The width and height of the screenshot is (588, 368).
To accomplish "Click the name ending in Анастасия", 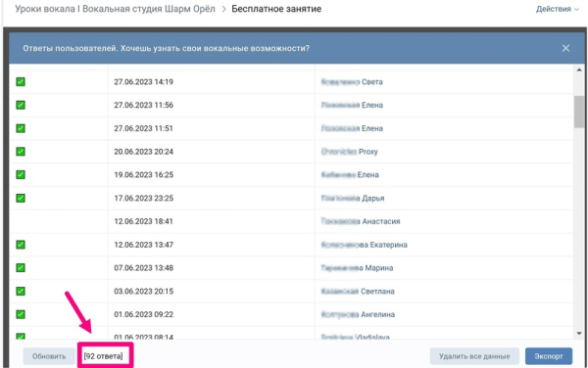I will 361,221.
